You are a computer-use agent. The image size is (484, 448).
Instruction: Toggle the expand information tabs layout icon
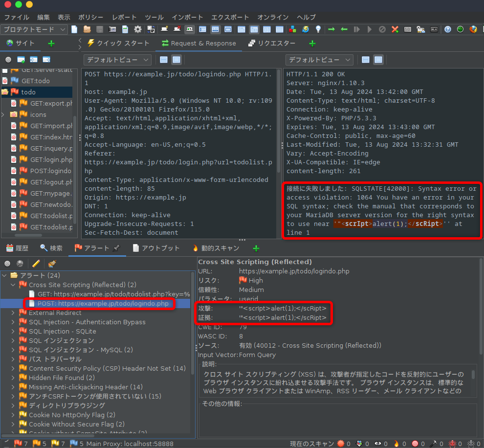(215, 29)
